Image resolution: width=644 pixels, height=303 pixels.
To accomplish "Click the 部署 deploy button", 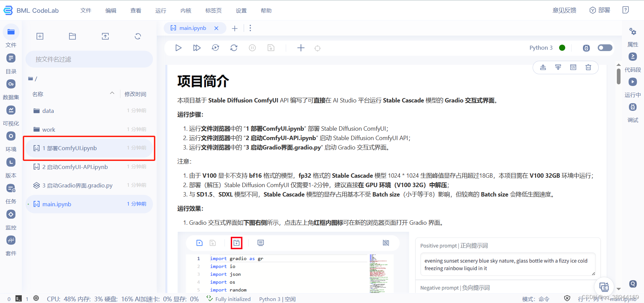I will pos(600,10).
